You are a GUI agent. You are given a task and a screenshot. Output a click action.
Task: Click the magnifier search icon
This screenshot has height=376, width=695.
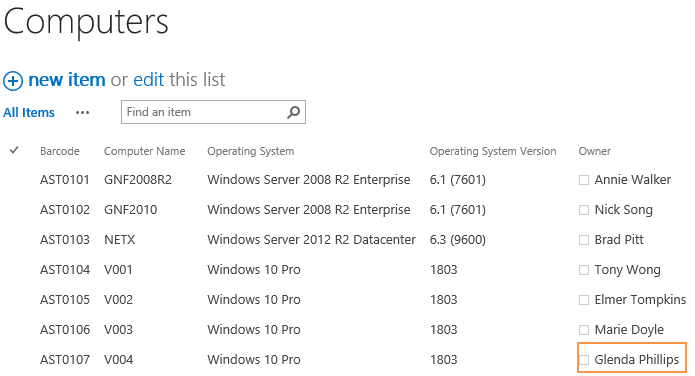[x=293, y=112]
